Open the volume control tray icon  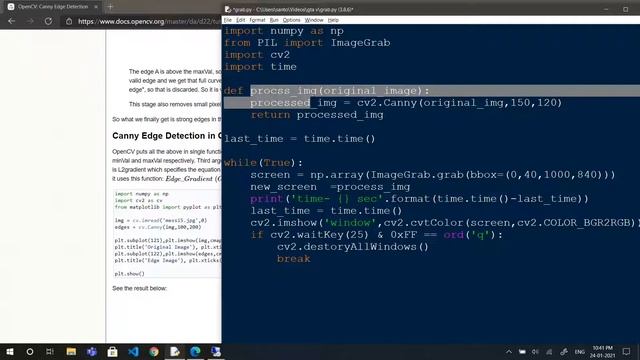(535, 351)
